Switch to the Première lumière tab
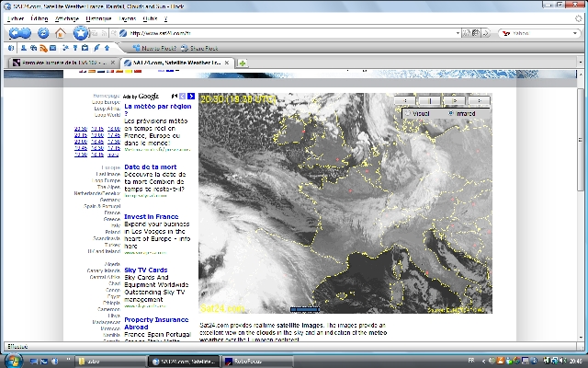 click(63, 63)
